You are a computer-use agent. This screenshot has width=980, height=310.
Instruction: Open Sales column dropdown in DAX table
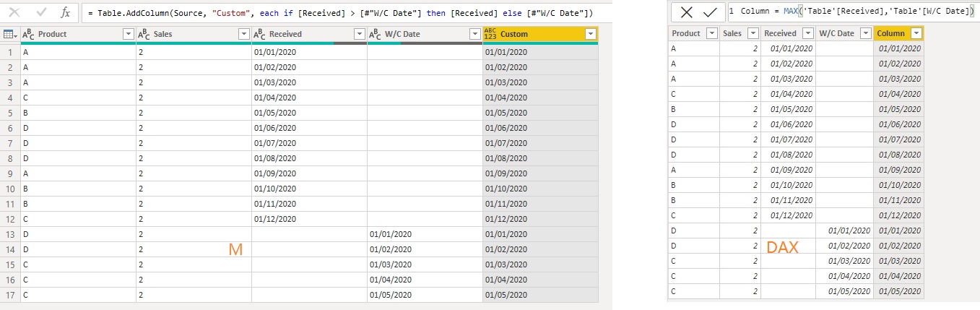tap(753, 33)
